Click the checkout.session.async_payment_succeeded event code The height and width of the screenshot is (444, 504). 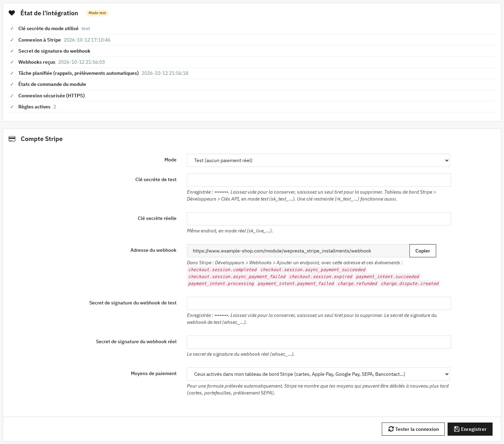(x=313, y=270)
